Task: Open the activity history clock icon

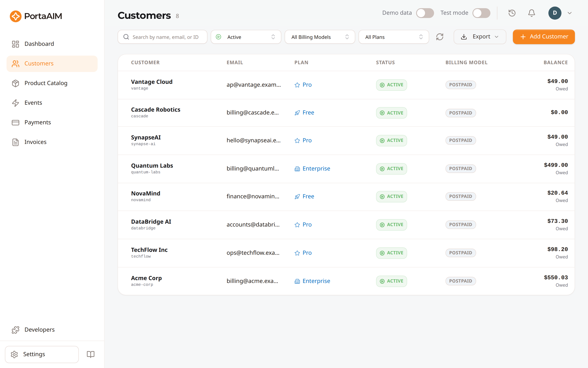Action: click(x=512, y=13)
